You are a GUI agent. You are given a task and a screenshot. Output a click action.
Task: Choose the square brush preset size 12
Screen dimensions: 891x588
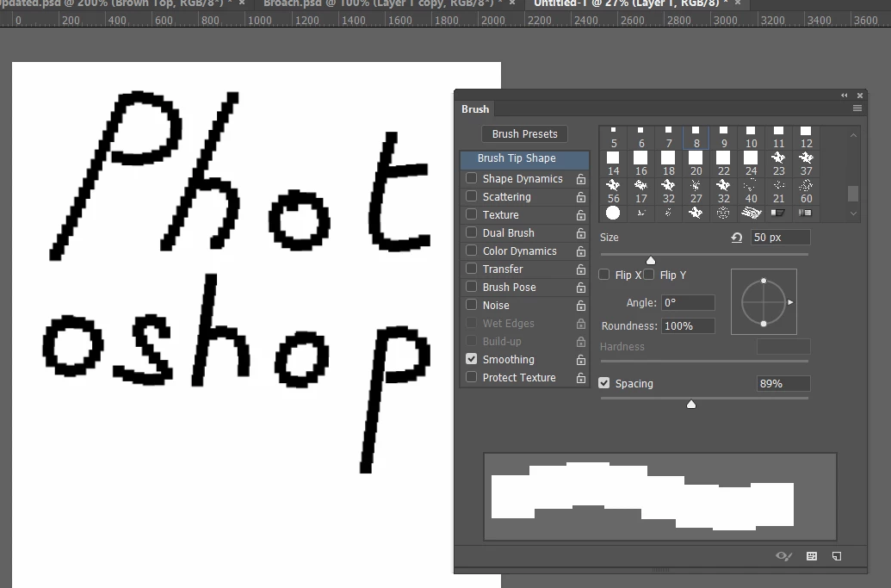(806, 138)
